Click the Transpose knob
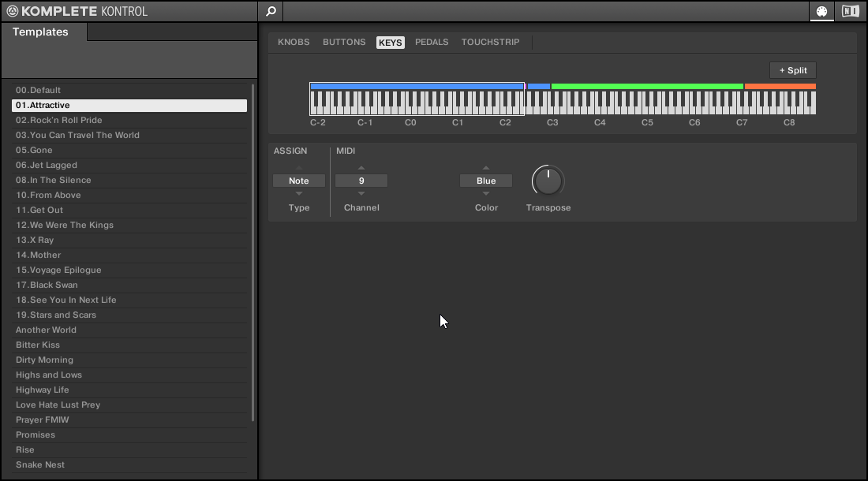 click(548, 181)
